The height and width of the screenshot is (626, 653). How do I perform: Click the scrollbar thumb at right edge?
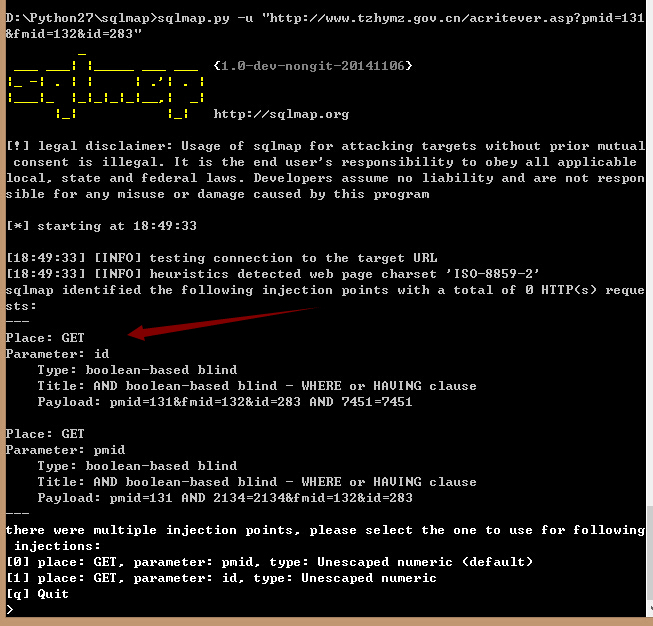650,553
